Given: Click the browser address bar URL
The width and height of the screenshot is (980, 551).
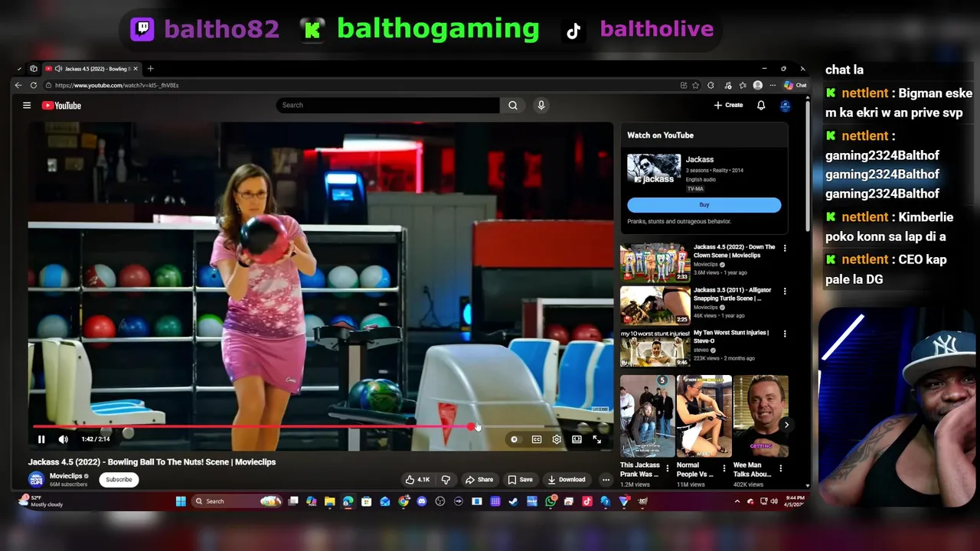Looking at the screenshot, I should point(116,85).
